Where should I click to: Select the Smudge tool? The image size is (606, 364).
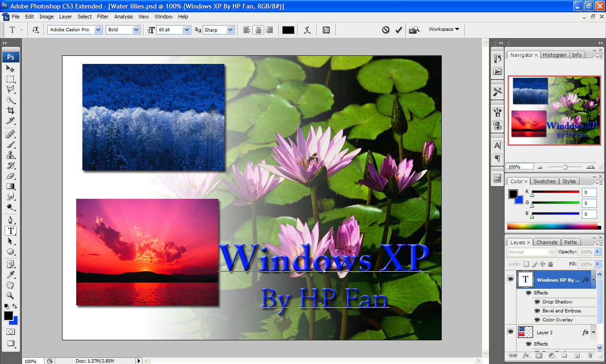10,197
